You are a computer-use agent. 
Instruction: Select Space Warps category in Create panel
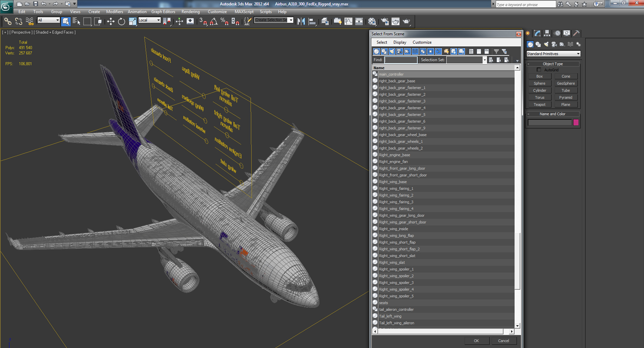coord(570,44)
